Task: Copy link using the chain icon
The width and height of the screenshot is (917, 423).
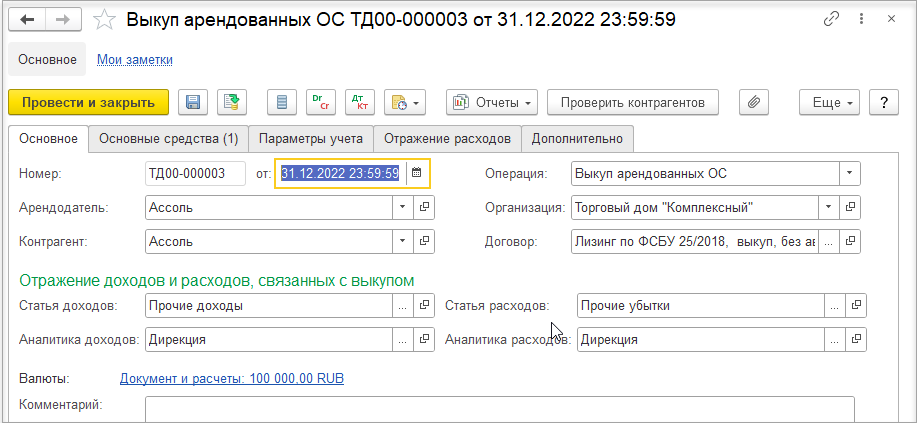Action: (830, 19)
